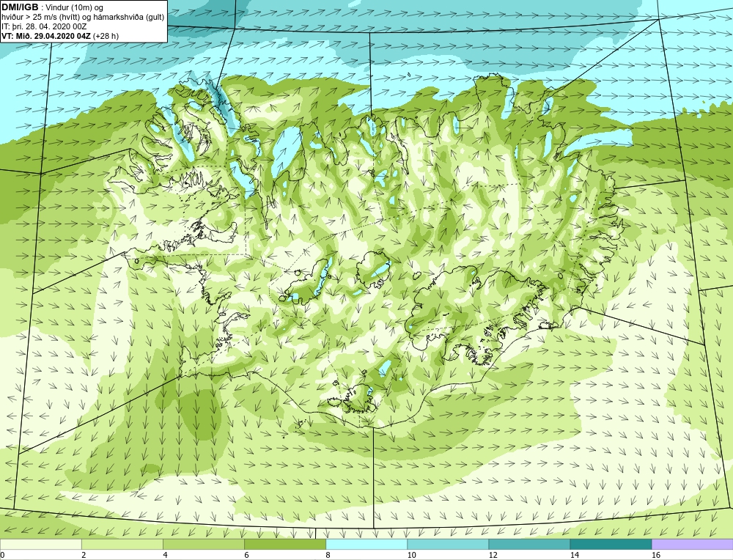Image resolution: width=733 pixels, height=560 pixels.
Task: Click the 'Vindur (10m) og' text in the info box
Action: point(75,7)
